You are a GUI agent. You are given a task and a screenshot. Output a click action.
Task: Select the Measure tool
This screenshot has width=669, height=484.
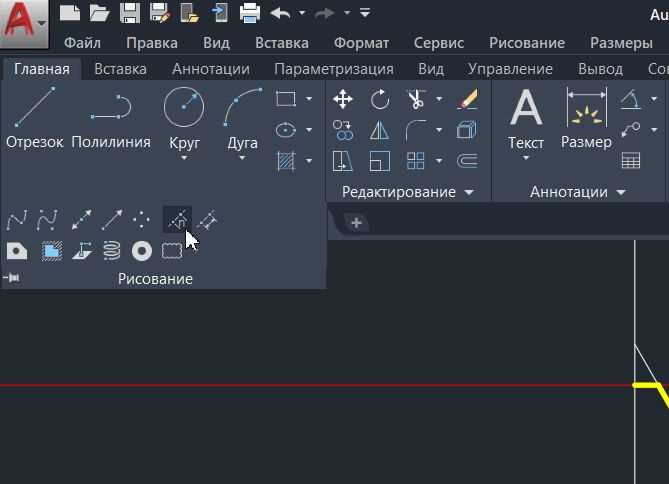(207, 220)
